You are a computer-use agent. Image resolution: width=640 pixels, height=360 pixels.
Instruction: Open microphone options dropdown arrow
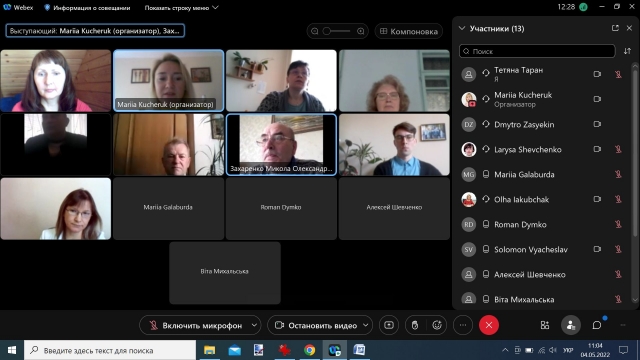(254, 325)
